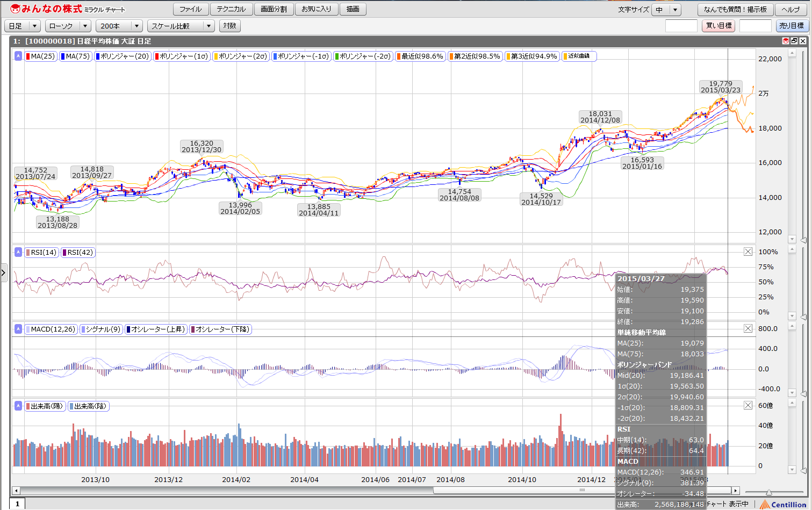Adjust the zoom slider at bottom right
Screen dimensions: 812x510
pos(769,492)
